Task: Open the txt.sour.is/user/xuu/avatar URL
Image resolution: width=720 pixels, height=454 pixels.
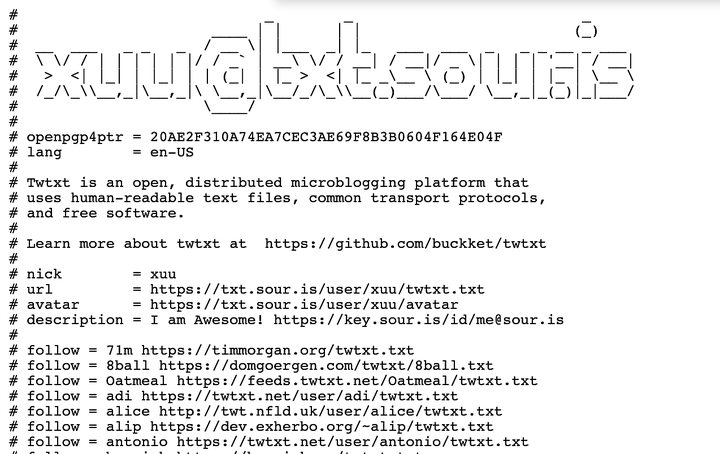Action: [304, 305]
